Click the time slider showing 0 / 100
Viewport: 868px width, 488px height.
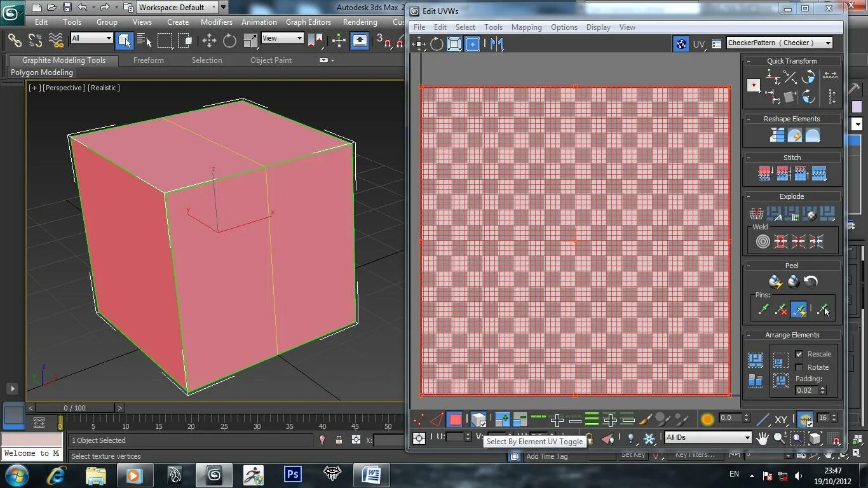74,408
